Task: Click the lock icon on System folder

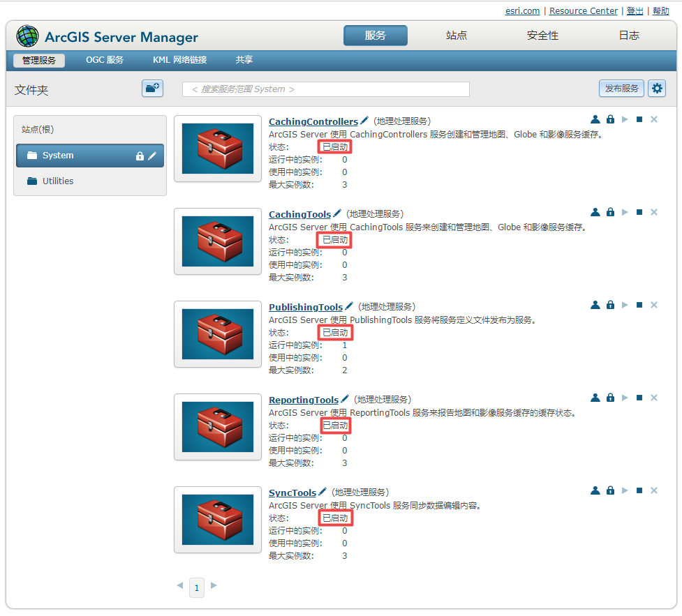Action: (140, 156)
